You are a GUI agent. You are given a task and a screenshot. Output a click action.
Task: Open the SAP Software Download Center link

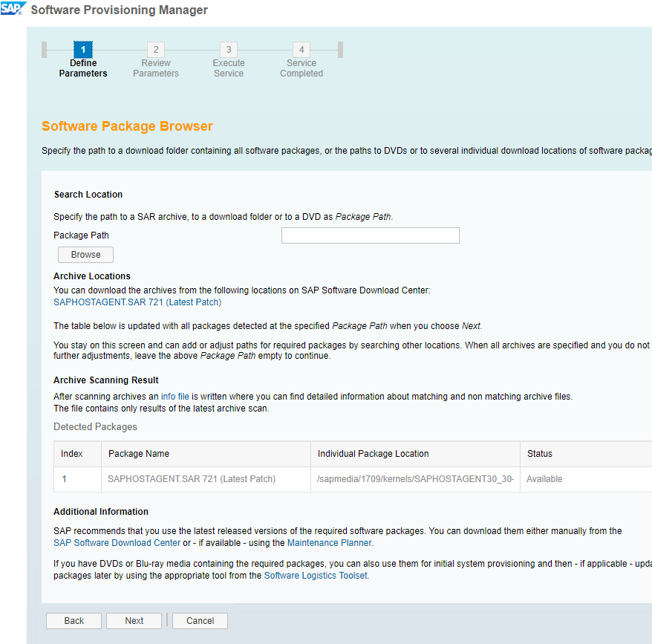tap(117, 543)
